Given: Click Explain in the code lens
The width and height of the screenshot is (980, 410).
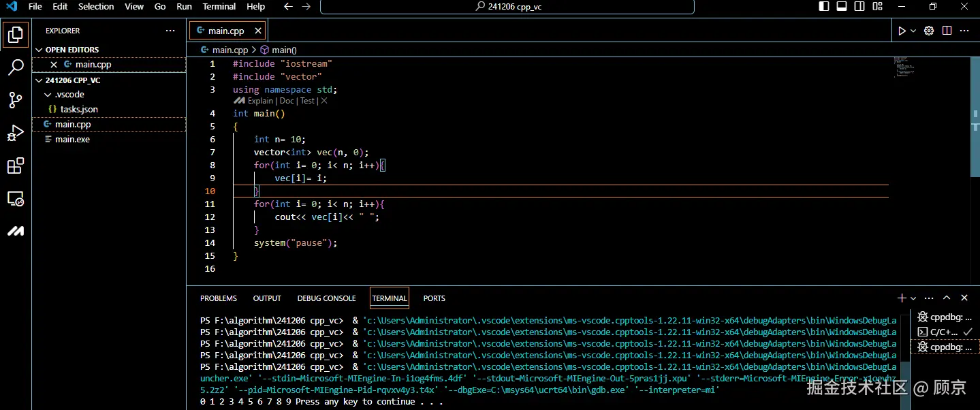Looking at the screenshot, I should tap(260, 101).
